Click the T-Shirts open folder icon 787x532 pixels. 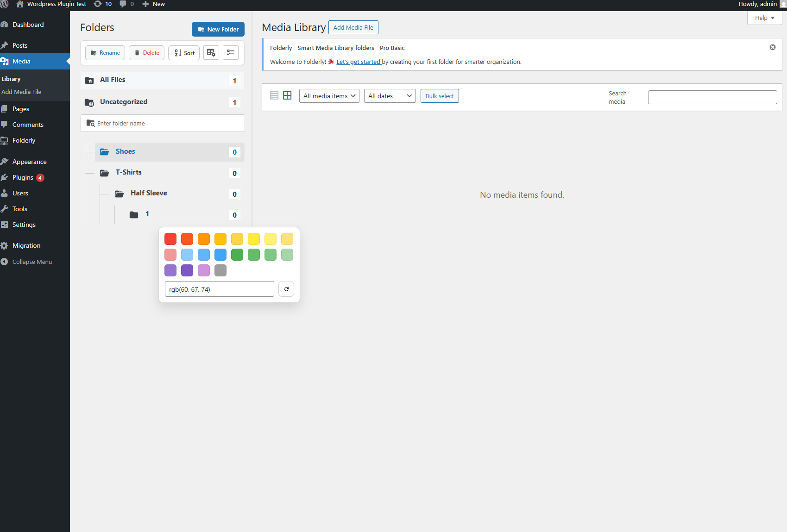(105, 173)
